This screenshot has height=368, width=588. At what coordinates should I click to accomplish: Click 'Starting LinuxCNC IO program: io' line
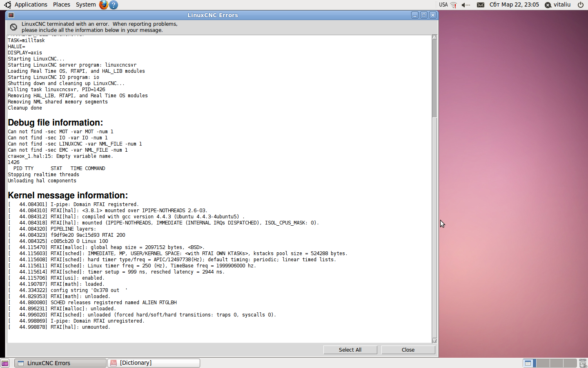tap(53, 77)
